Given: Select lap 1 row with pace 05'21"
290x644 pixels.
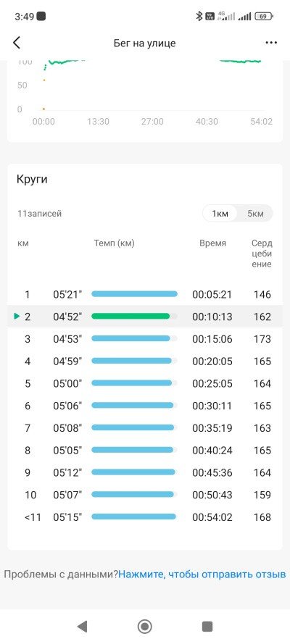Looking at the screenshot, I should tap(144, 294).
